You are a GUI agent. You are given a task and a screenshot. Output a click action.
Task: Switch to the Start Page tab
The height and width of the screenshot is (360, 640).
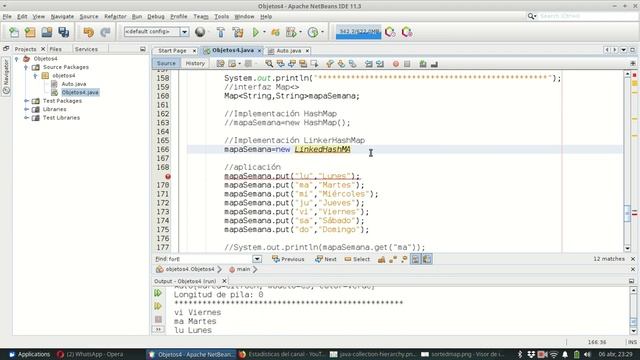point(172,51)
